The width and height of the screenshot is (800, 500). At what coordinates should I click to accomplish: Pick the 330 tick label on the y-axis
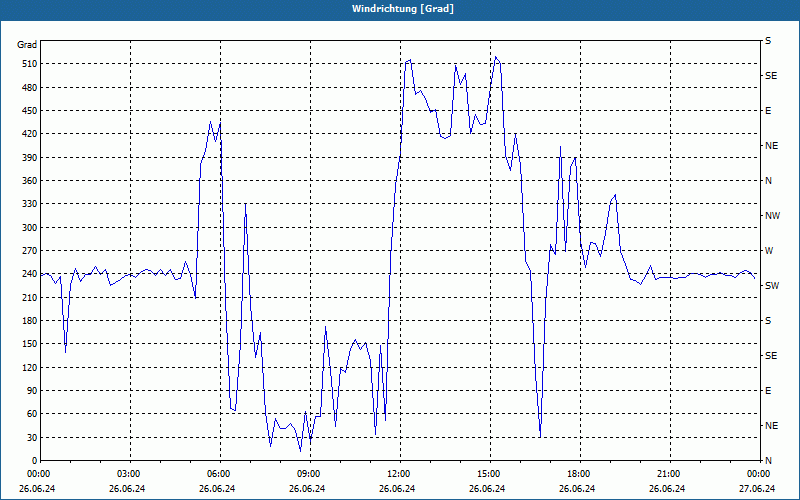pyautogui.click(x=30, y=204)
